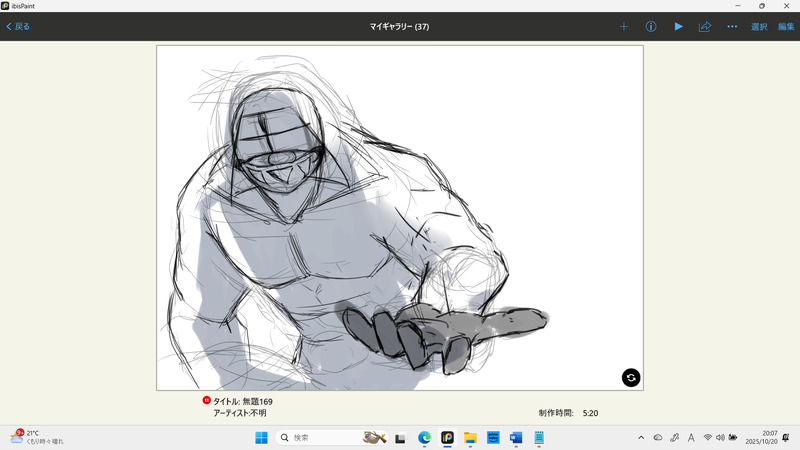Click the OneDrive cloud tray icon

point(658,438)
